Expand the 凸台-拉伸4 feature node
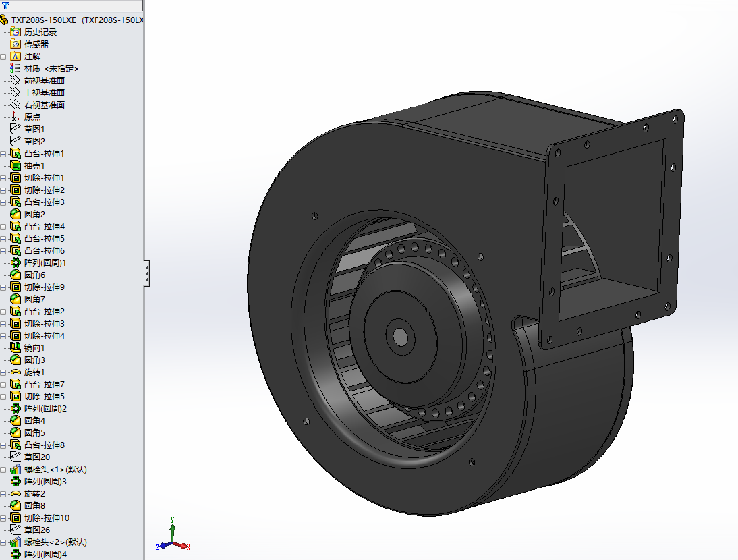The image size is (738, 560). (x=3, y=227)
